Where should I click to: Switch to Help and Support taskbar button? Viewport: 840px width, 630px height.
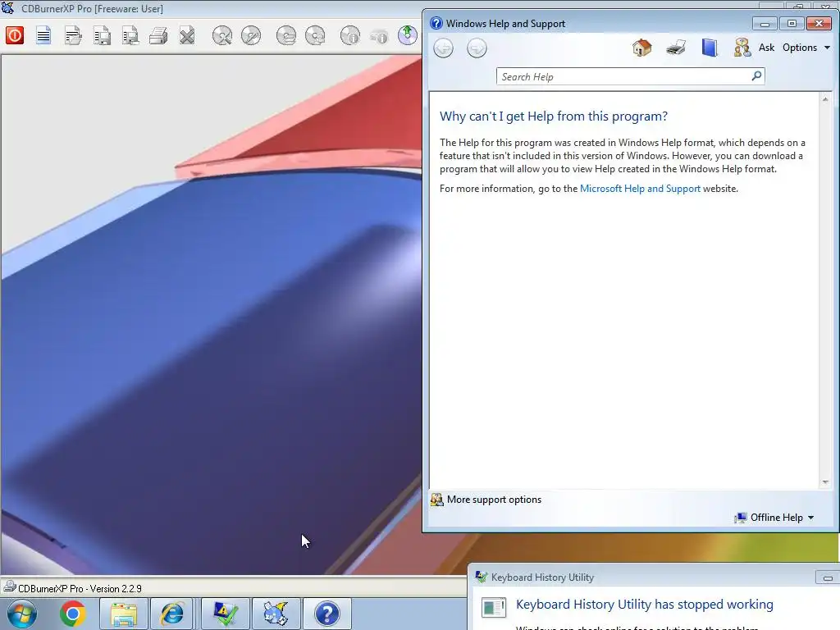tap(326, 614)
